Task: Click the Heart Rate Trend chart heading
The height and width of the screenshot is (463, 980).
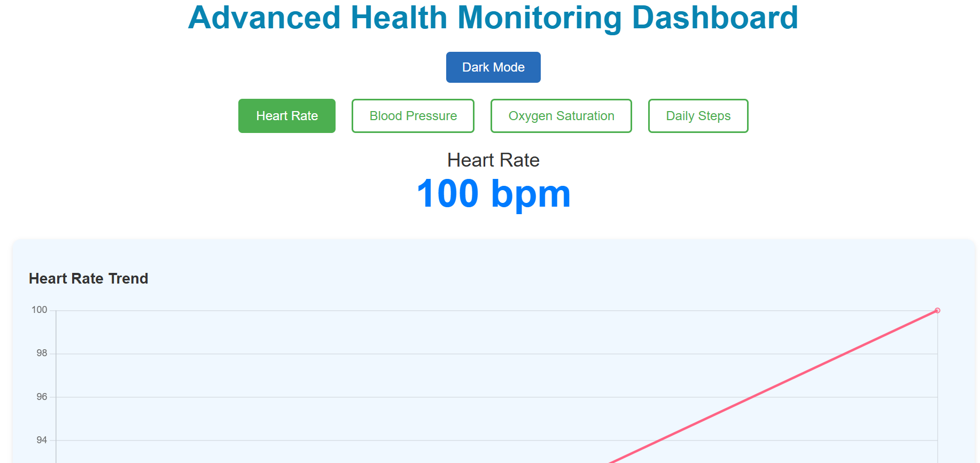Action: [89, 279]
